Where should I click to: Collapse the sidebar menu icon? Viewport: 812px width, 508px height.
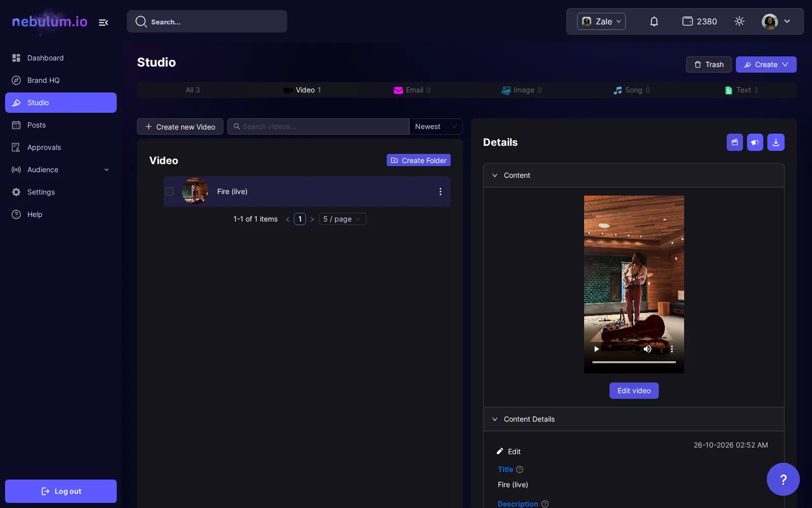coord(104,22)
